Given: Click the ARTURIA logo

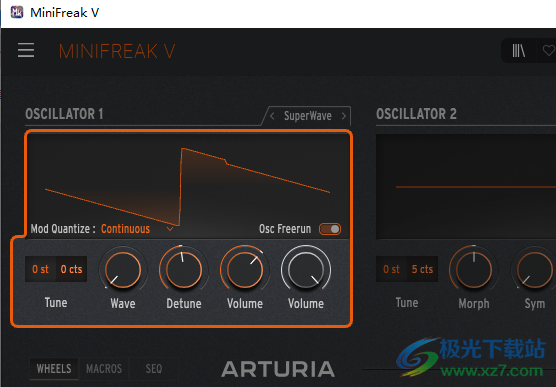Looking at the screenshot, I should (278, 369).
